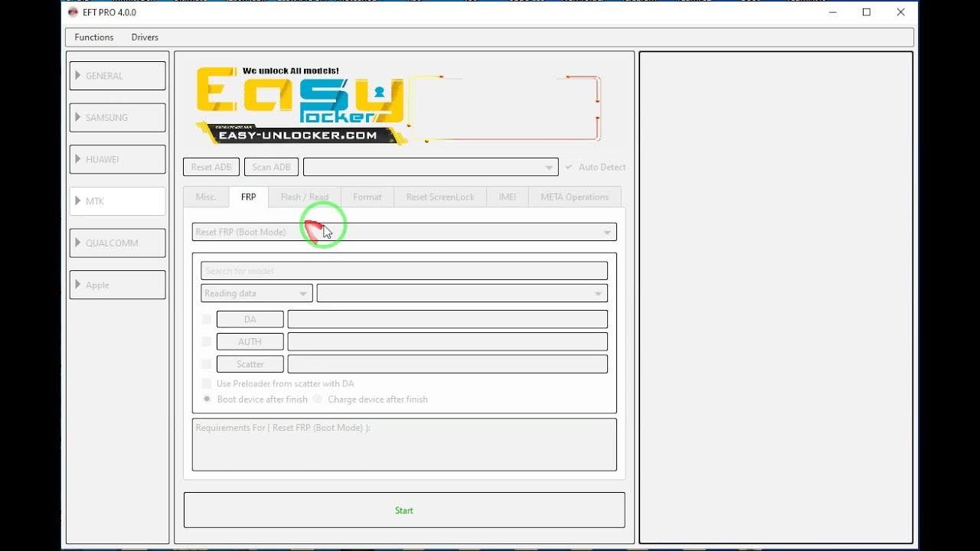Close the EFT PRO window

pyautogui.click(x=901, y=12)
